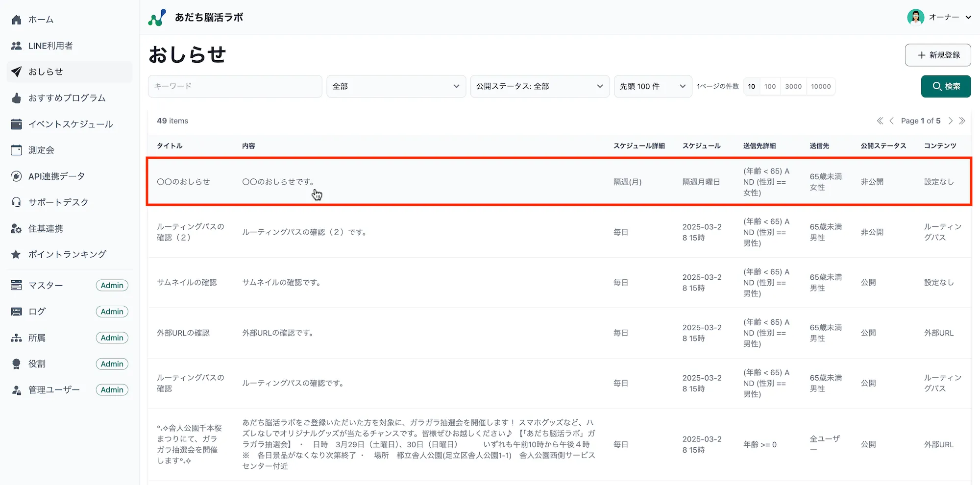
Task: Click 65歳未満 女性 recipient cell
Action: tap(826, 182)
